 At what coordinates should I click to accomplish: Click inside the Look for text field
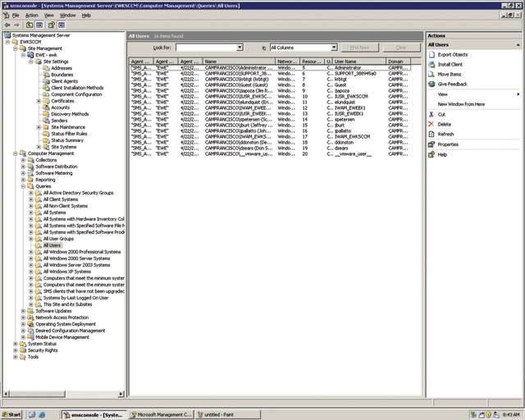click(206, 48)
